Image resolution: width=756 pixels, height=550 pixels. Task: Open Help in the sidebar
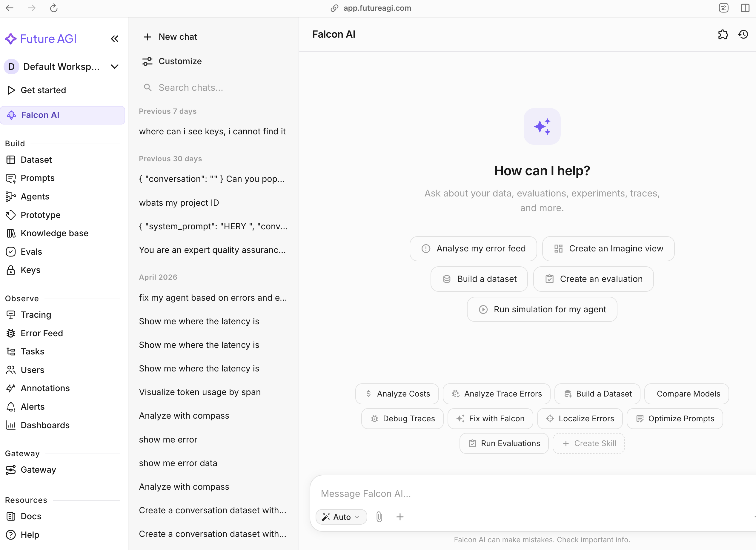[x=30, y=535]
